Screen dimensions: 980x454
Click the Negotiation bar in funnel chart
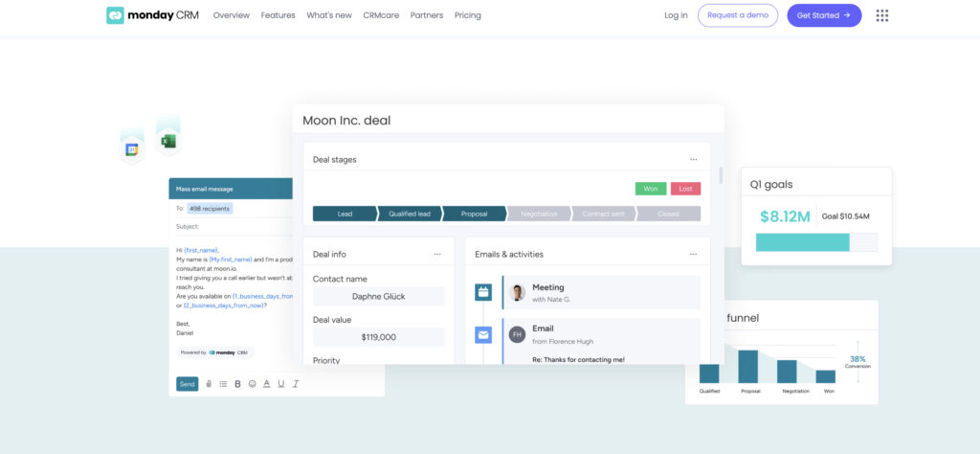click(787, 372)
